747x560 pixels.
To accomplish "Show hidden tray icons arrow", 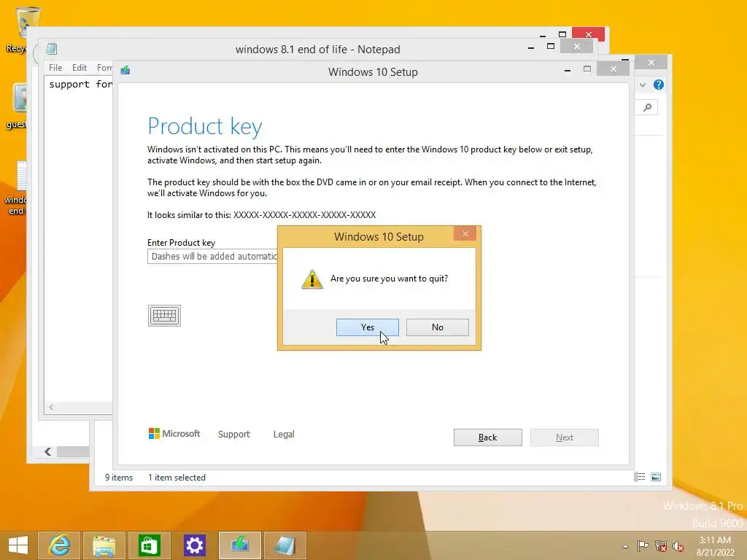I will [625, 546].
